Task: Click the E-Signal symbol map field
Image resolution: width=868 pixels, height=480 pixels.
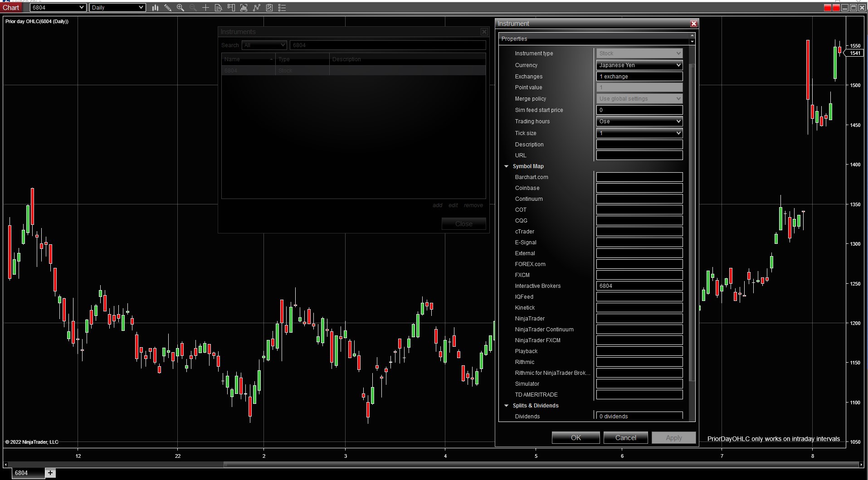Action: [x=639, y=242]
